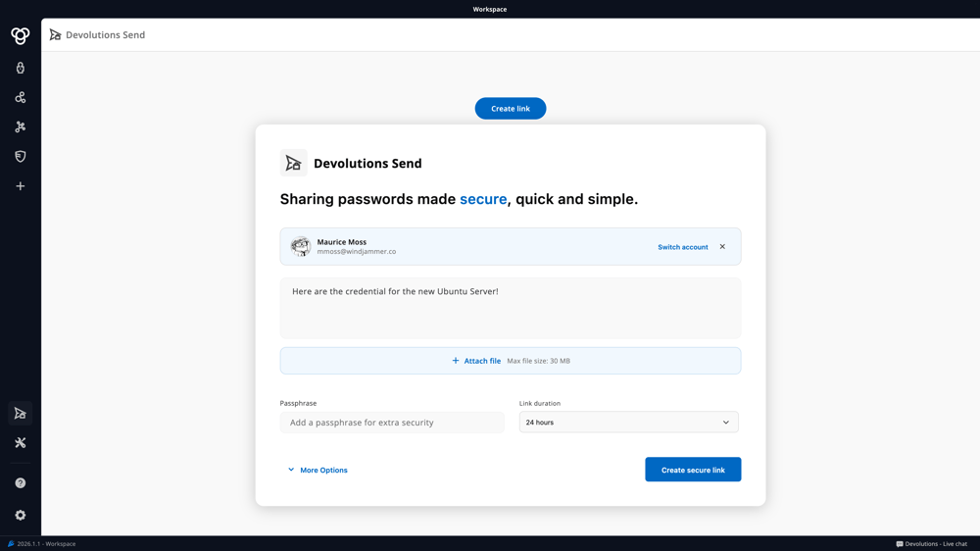Open the network nodes icon in sidebar

pyautogui.click(x=20, y=127)
